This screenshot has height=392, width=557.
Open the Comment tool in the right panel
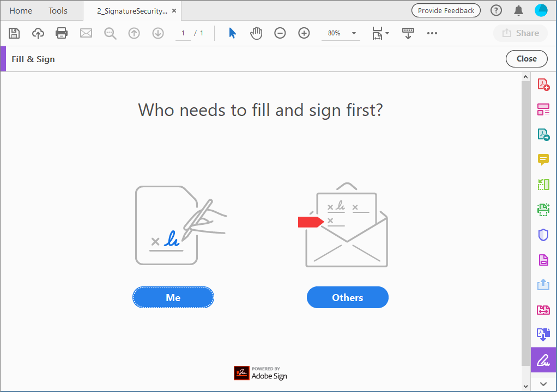(543, 160)
